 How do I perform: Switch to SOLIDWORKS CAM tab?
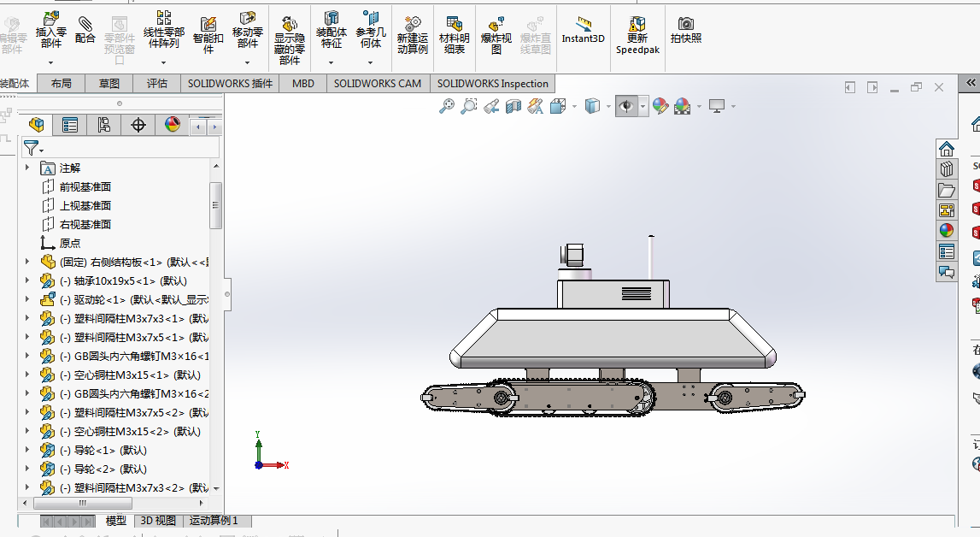[x=378, y=84]
